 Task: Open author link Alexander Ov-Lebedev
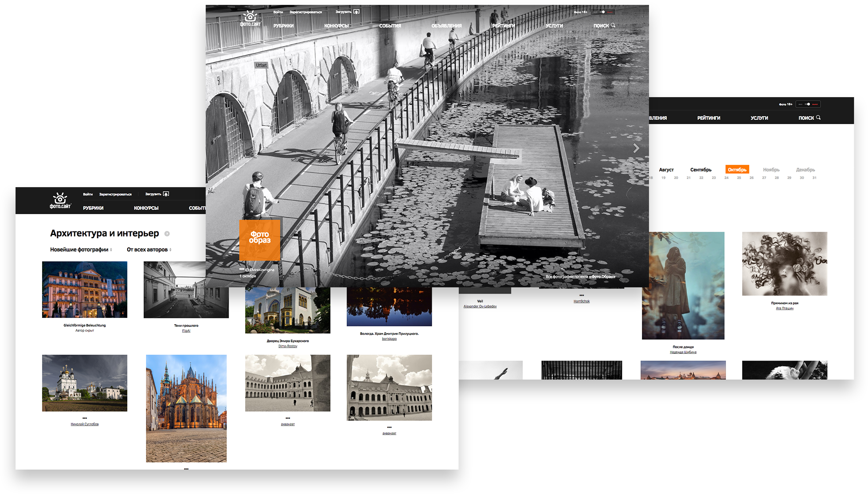pos(480,306)
